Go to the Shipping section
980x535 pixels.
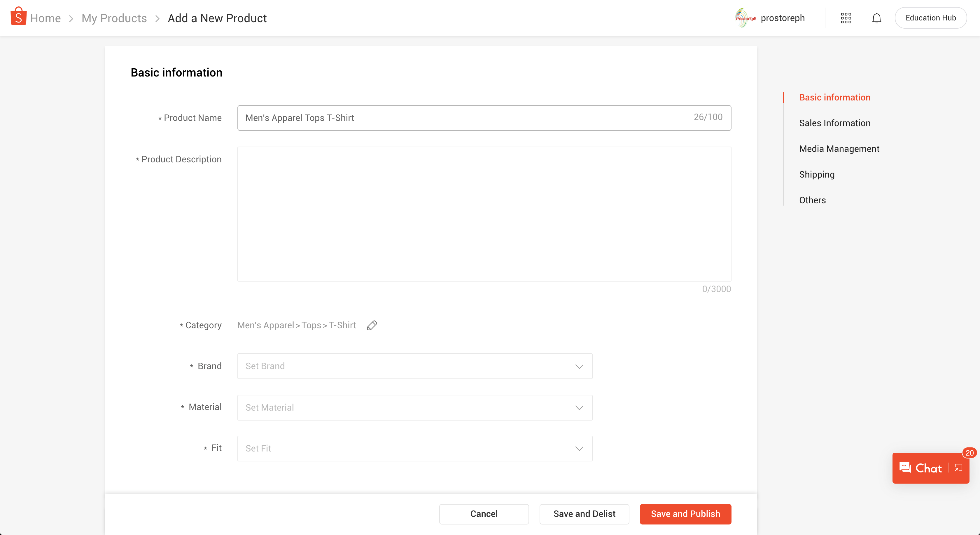click(x=816, y=174)
